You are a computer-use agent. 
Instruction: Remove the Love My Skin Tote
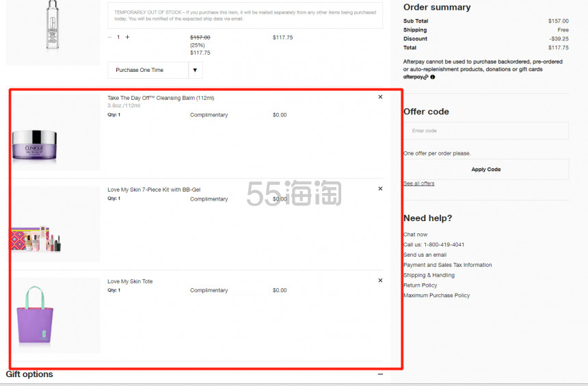point(380,281)
